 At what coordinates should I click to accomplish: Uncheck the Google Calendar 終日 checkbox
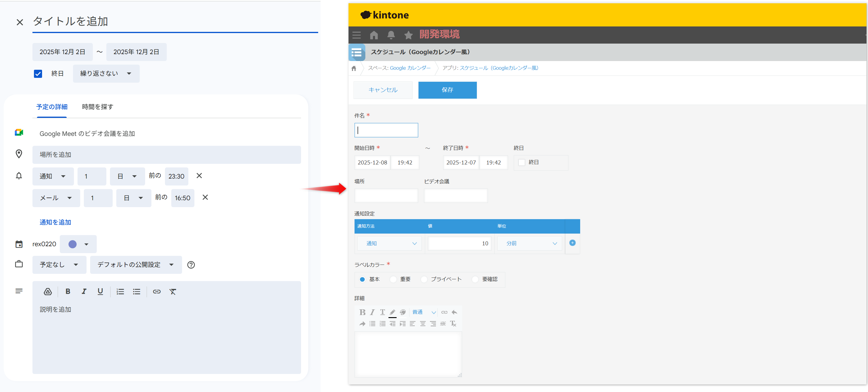pyautogui.click(x=38, y=74)
